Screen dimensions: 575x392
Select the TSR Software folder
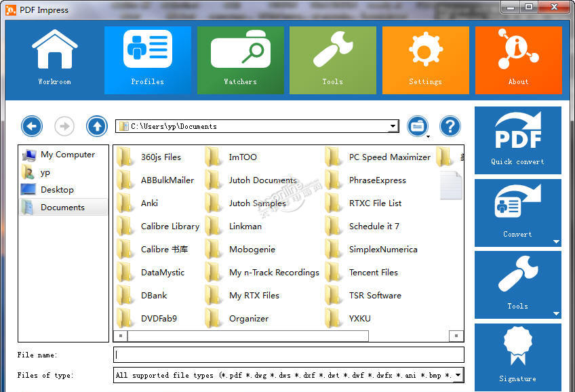[x=363, y=296]
